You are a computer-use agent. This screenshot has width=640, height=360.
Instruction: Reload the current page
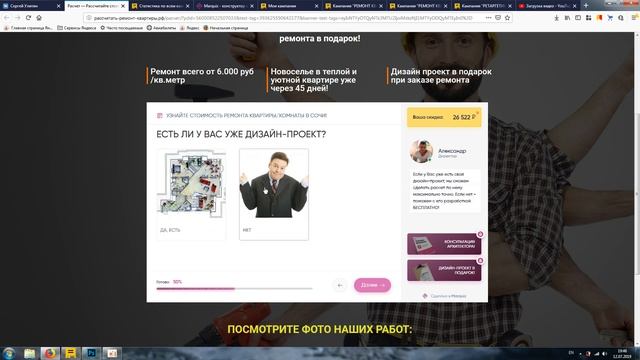(28, 18)
